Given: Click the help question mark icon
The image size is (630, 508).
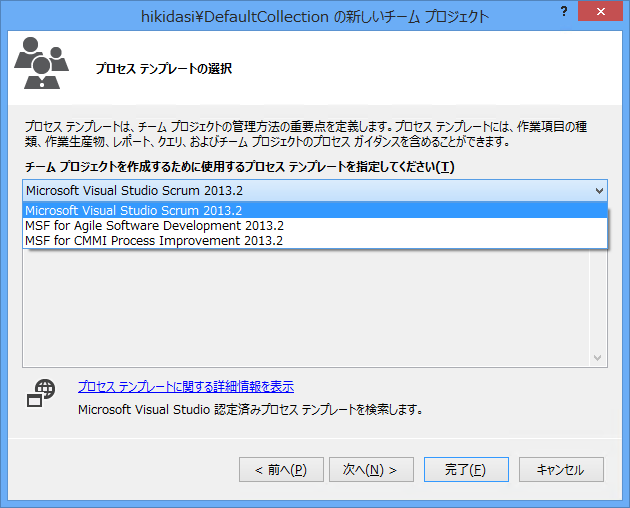Looking at the screenshot, I should 564,11.
